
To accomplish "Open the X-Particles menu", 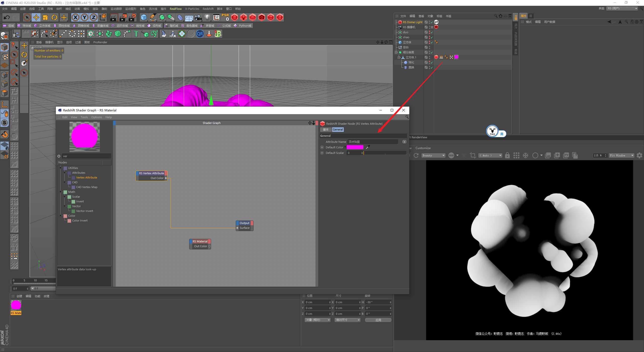I will tap(192, 9).
